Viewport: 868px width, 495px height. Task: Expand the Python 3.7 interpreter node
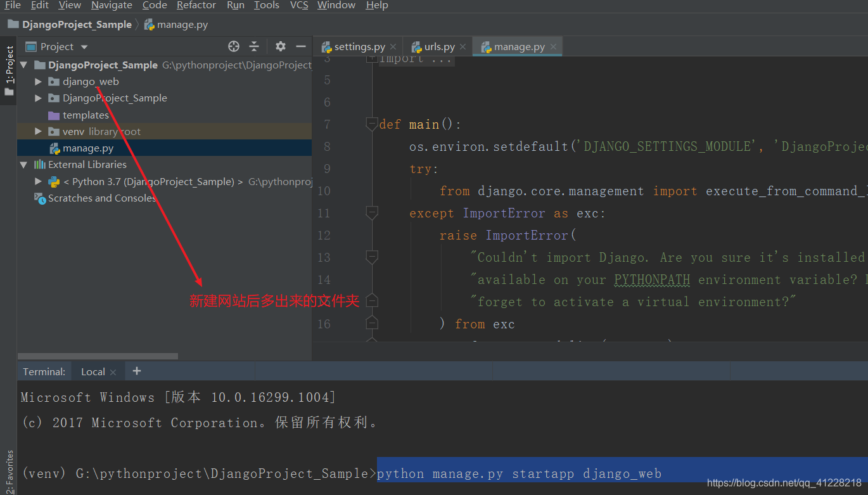(38, 182)
